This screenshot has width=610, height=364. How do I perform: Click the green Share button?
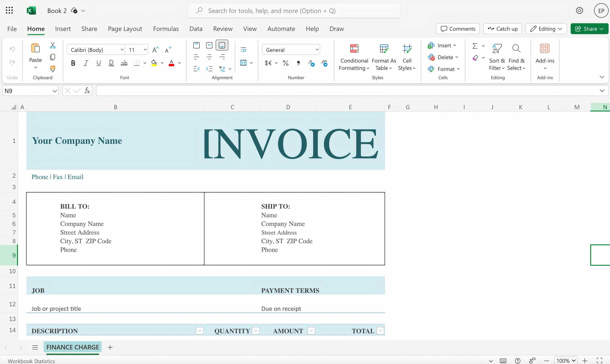pyautogui.click(x=589, y=29)
